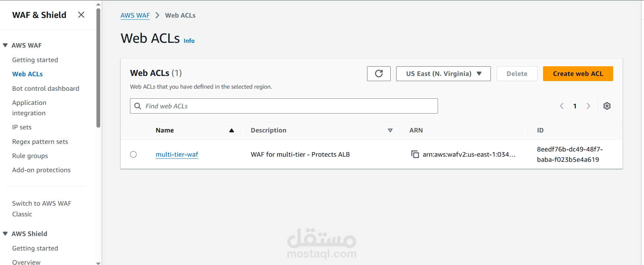Image resolution: width=644 pixels, height=265 pixels.
Task: Close the WAF & Shield sidebar panel
Action: (81, 15)
